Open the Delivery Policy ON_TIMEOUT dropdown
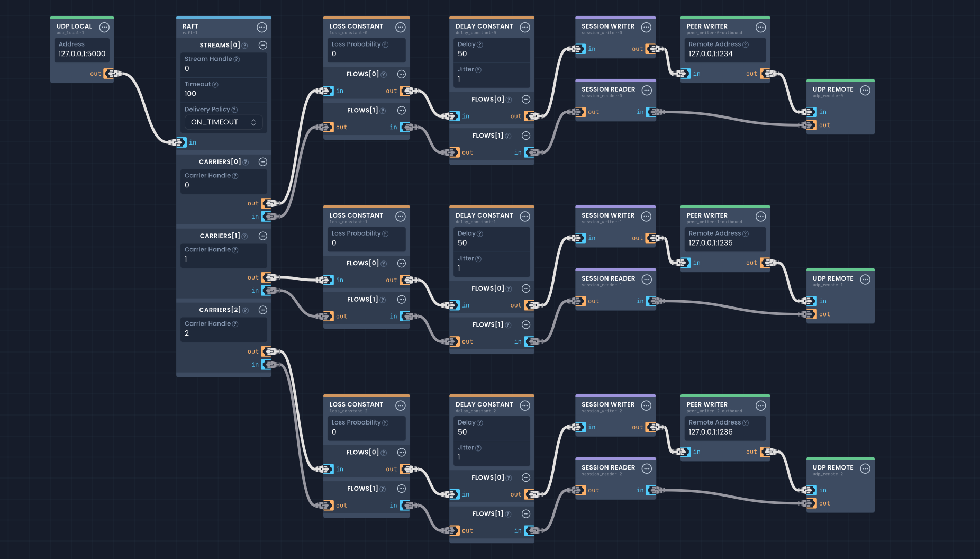This screenshot has width=980, height=559. (x=223, y=122)
